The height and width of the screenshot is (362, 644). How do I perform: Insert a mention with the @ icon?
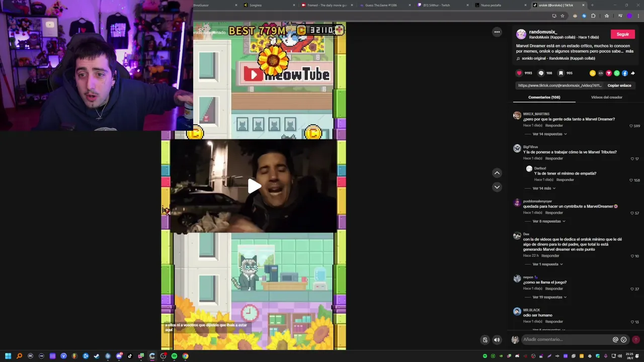point(615,339)
